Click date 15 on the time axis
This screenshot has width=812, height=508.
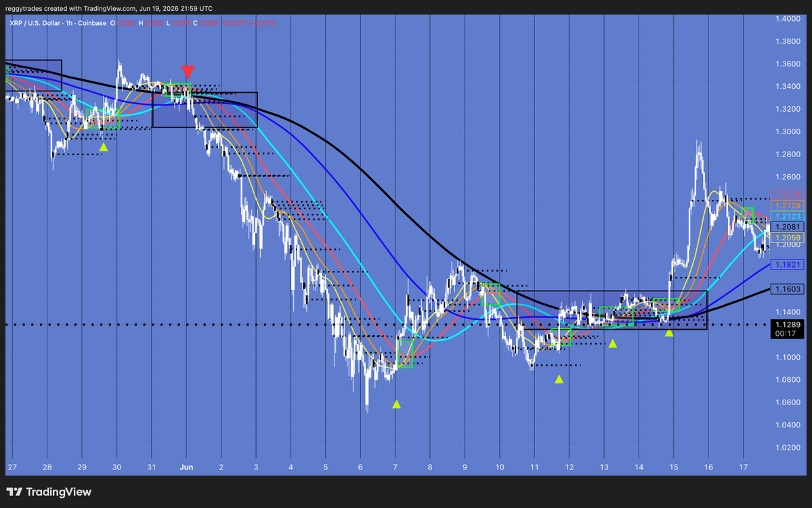(674, 467)
